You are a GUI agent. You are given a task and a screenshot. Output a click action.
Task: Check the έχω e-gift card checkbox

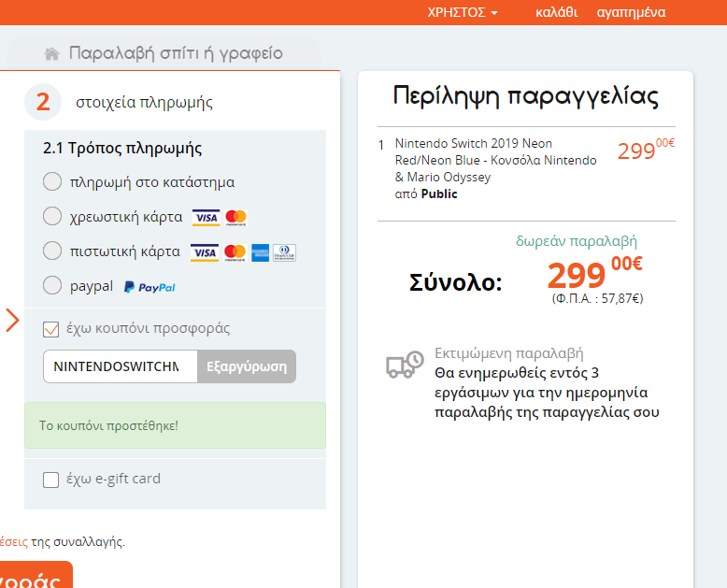pos(51,480)
